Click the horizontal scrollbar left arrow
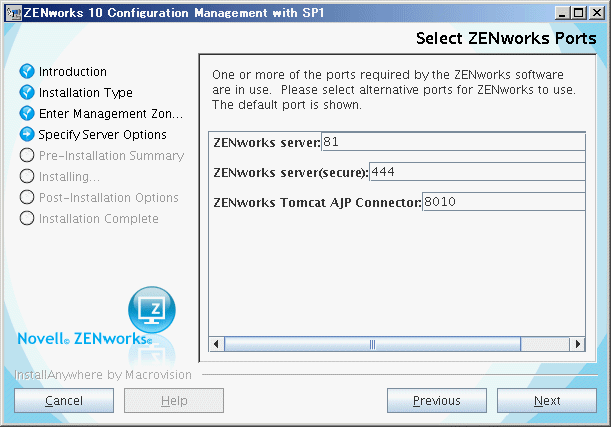 (217, 344)
